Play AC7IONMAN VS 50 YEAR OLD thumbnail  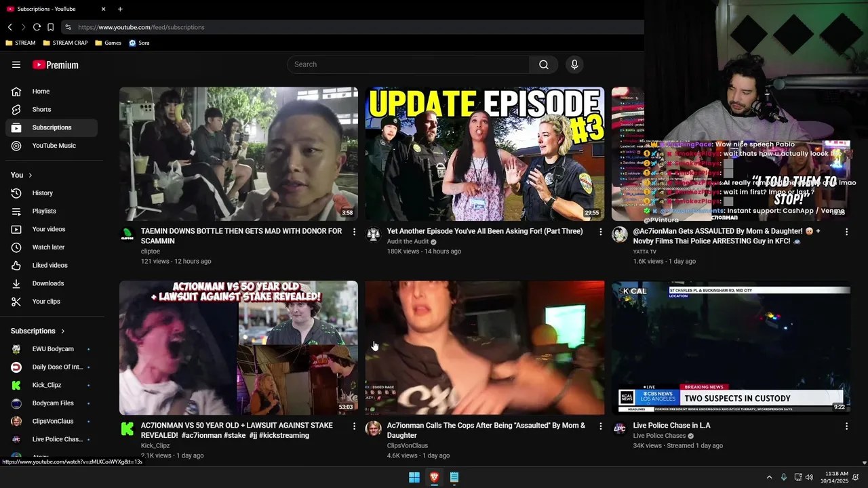(x=239, y=348)
